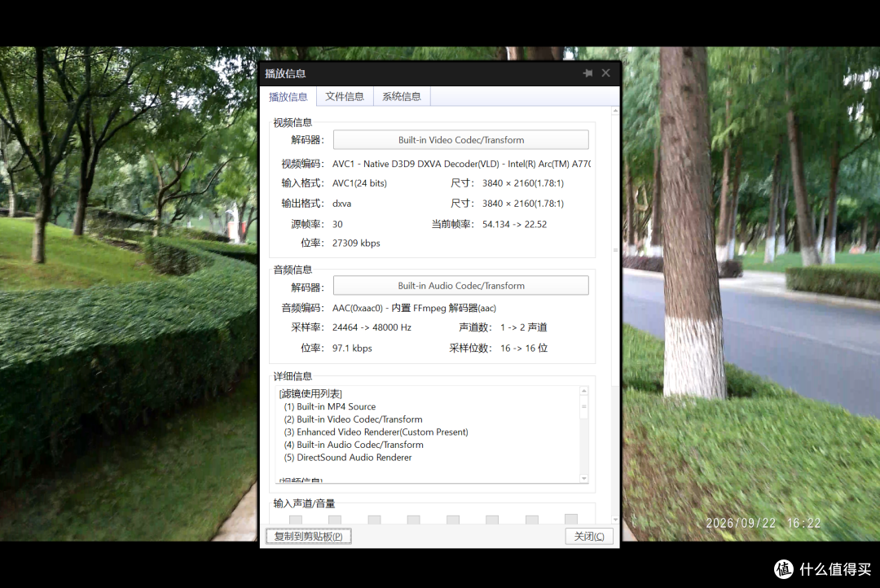Click the 当前帧率 value 54.134 -> 22.52
880x588 pixels.
coord(515,225)
